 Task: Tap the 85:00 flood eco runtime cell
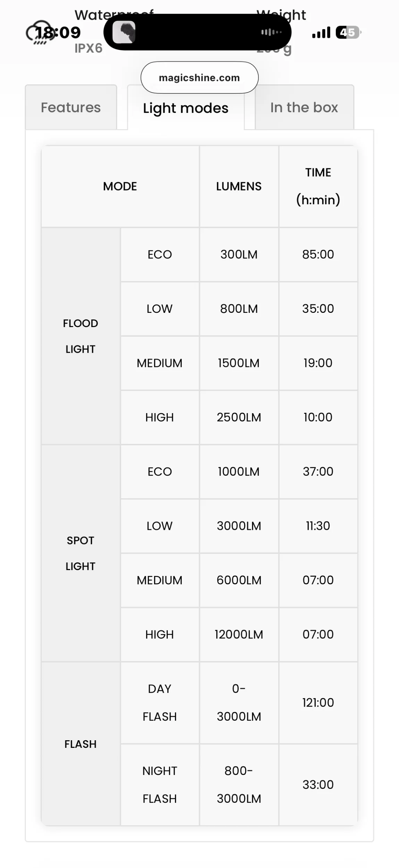pos(318,254)
